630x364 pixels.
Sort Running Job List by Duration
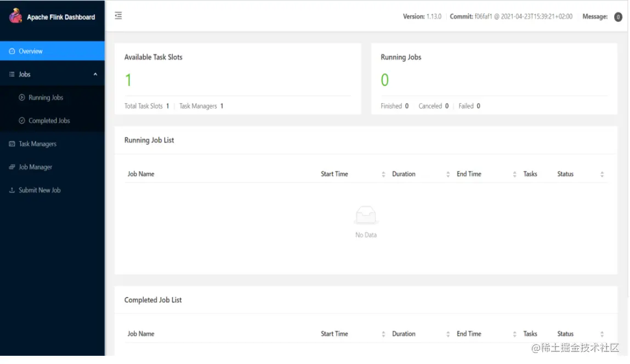click(448, 174)
